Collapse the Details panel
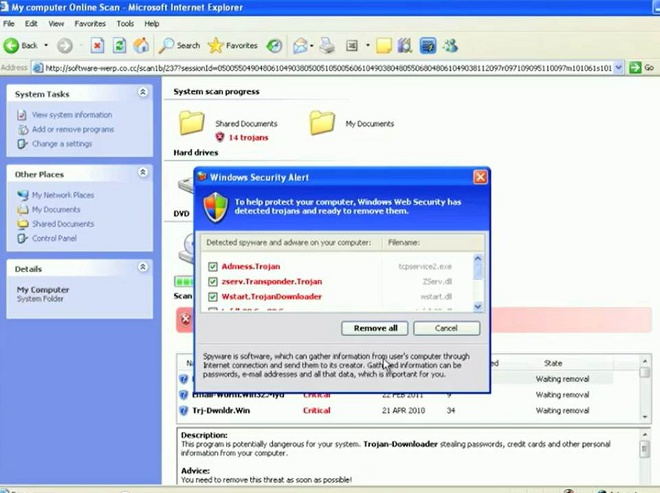 (143, 267)
